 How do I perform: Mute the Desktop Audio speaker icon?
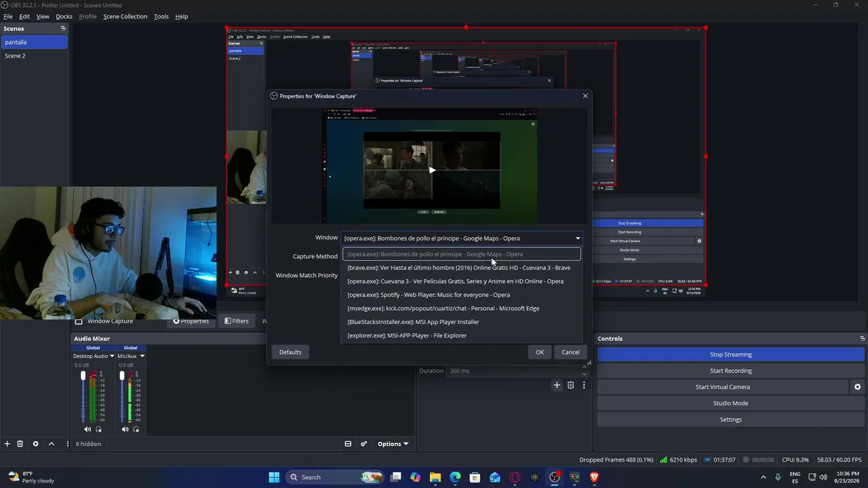point(87,429)
